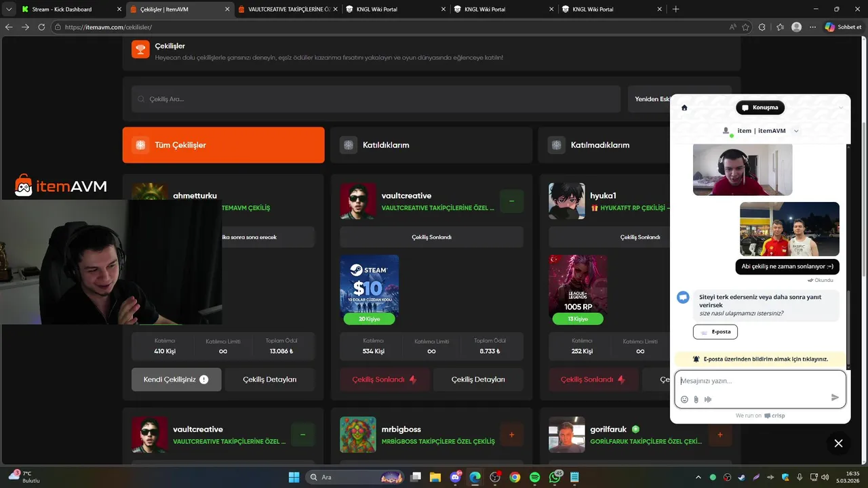Open a new browser tab with plus
The width and height of the screenshot is (868, 488).
click(x=675, y=9)
